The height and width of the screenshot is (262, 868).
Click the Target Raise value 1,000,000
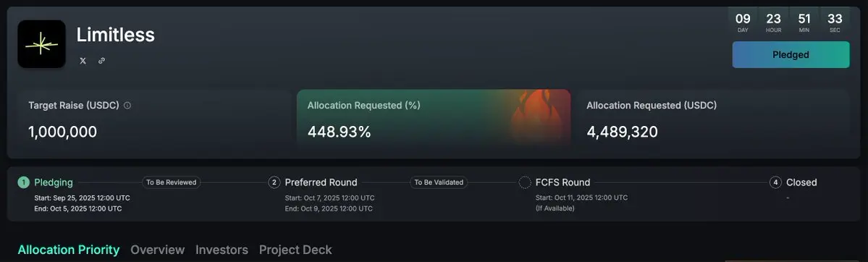click(62, 132)
